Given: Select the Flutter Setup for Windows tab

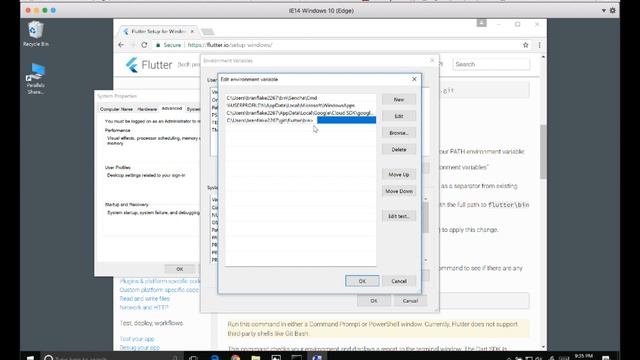Looking at the screenshot, I should 158,31.
